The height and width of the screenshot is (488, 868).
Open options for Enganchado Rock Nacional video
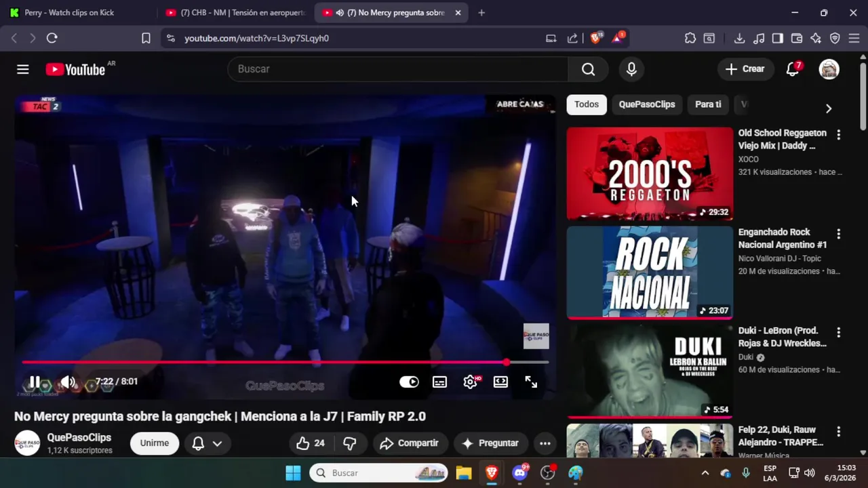coord(839,234)
